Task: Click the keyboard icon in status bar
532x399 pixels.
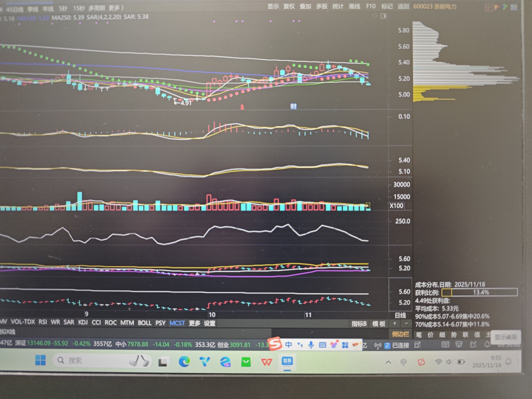Action: coord(445,345)
